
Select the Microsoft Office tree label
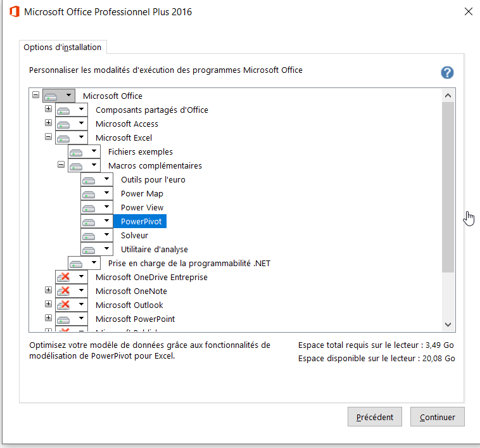pos(113,96)
